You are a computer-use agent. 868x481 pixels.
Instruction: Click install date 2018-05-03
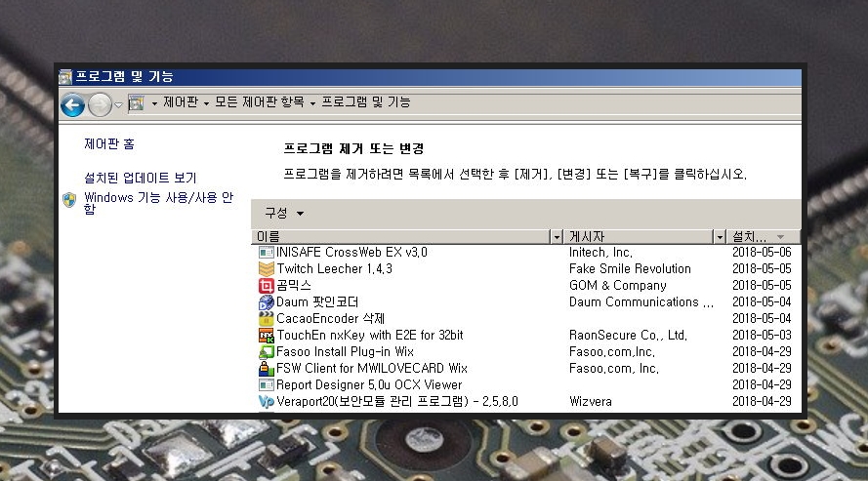(762, 336)
